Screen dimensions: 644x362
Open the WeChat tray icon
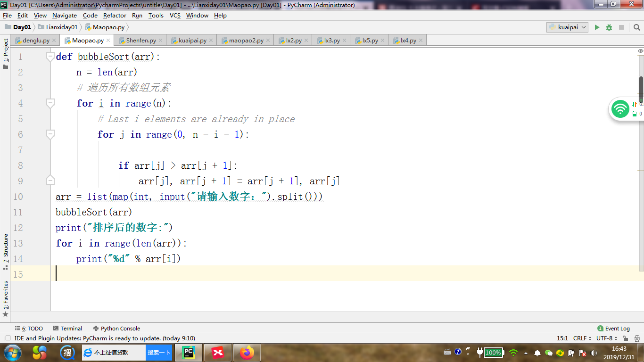[548, 353]
